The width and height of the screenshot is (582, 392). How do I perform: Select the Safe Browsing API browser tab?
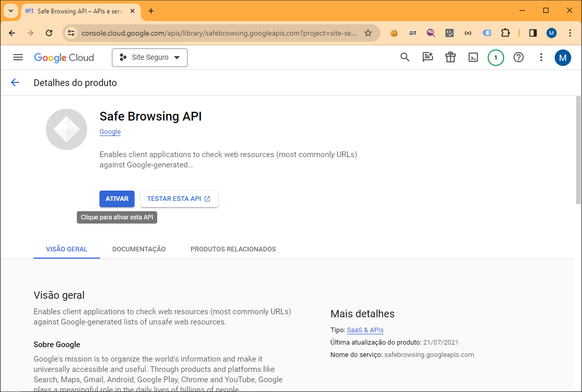coord(80,11)
